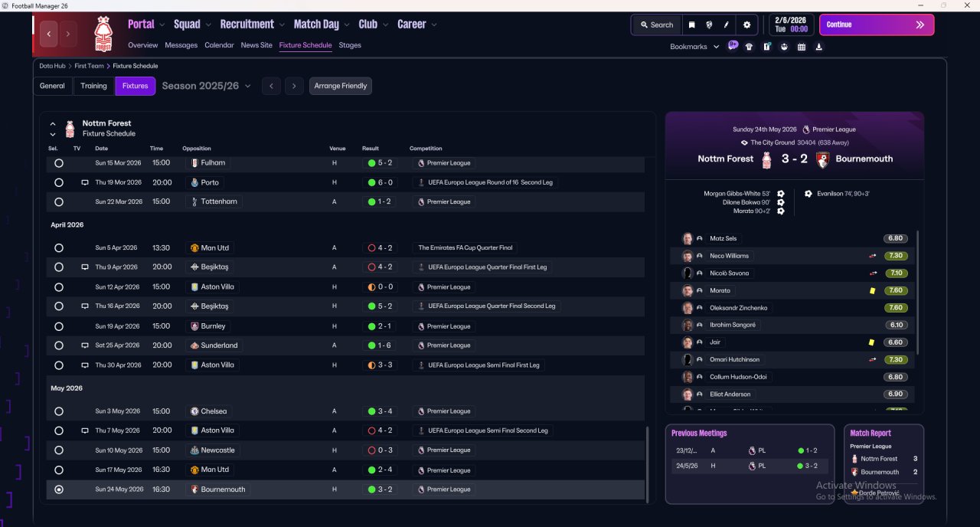This screenshot has width=980, height=527.
Task: Open the Bookmarks dropdown chevron
Action: tap(717, 47)
